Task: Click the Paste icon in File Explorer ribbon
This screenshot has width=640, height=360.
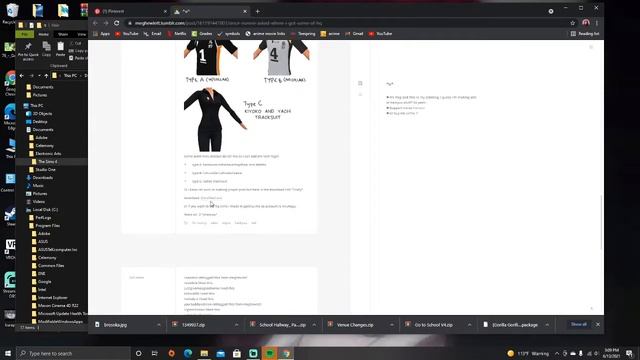Action: point(60,49)
